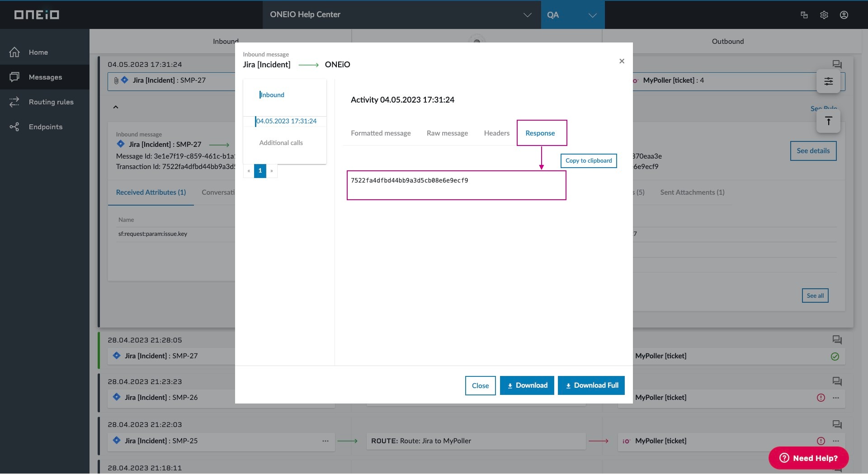Viewport: 868px width, 474px height.
Task: Select activity 04.05.2023 17:31:24 entry
Action: [286, 121]
